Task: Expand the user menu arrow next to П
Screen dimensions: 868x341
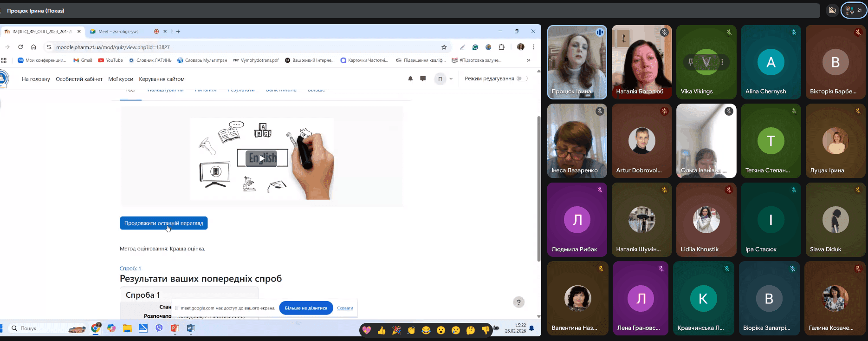Action: click(451, 79)
